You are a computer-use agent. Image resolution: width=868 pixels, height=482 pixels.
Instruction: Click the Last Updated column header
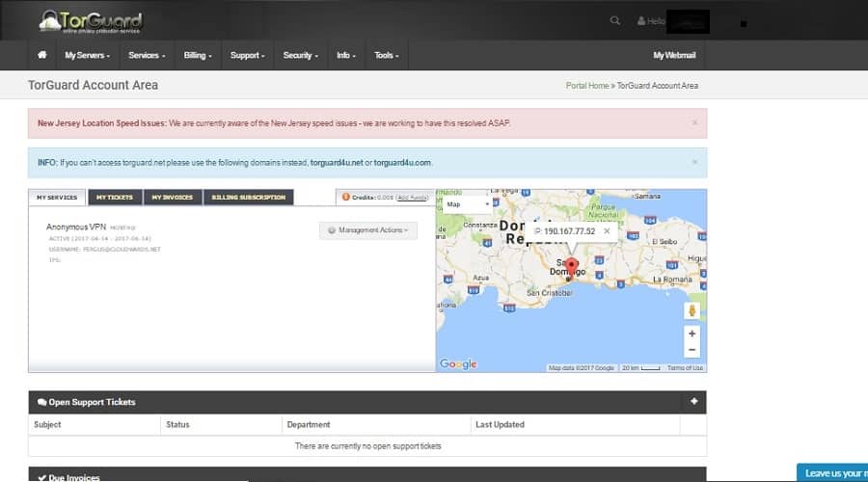coord(500,424)
